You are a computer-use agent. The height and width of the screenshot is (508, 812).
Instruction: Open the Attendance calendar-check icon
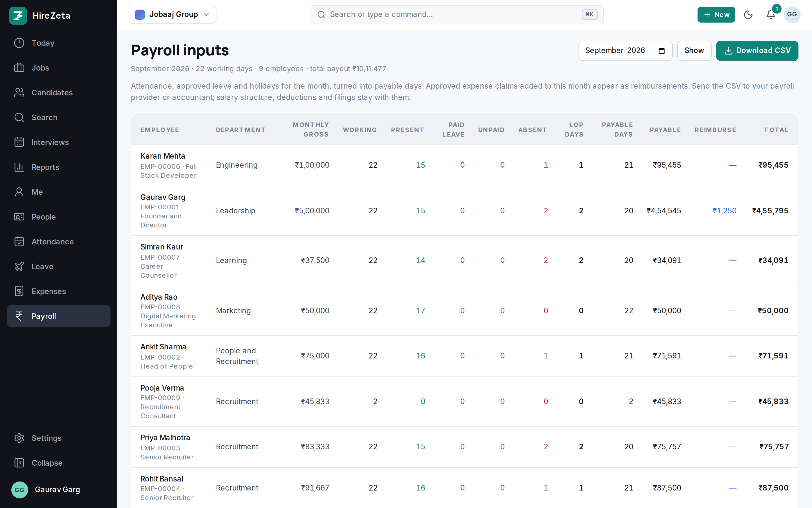[x=19, y=242]
